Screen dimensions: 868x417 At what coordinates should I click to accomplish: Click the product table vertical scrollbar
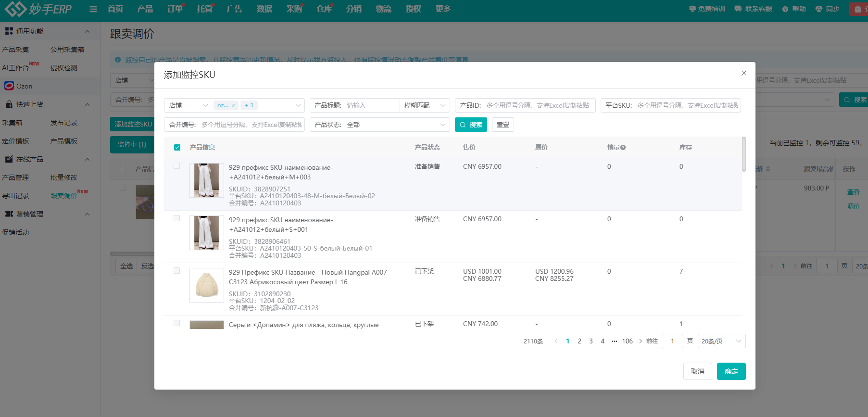pos(743,155)
